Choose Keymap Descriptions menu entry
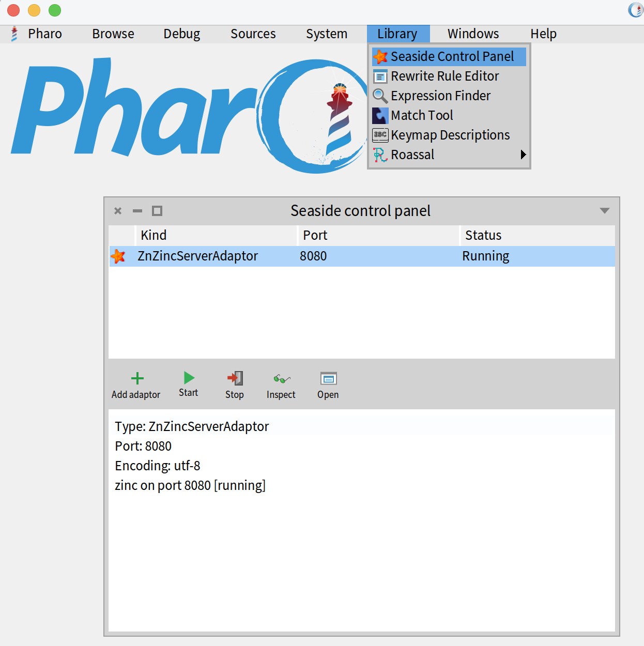Viewport: 644px width, 646px height. (x=449, y=135)
